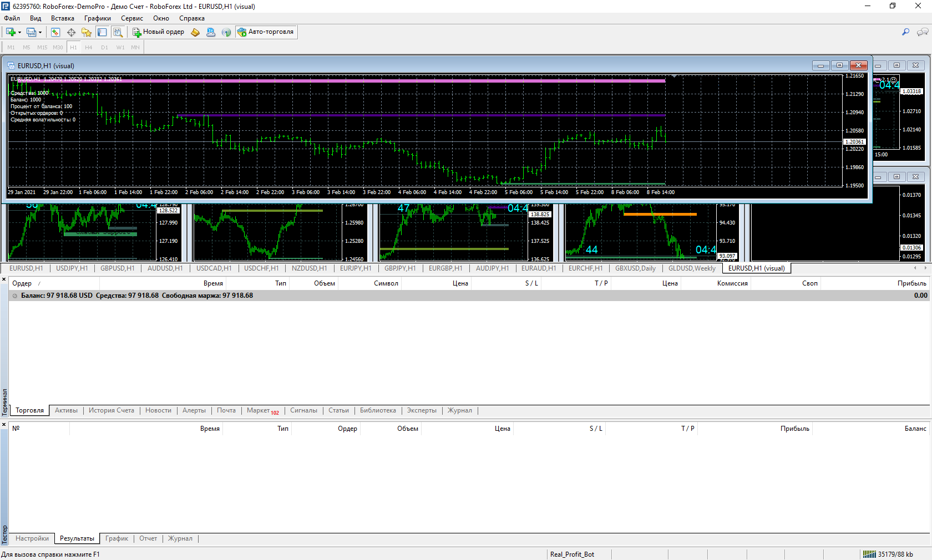Sort by the Прибыль column header in the trade table

click(911, 283)
